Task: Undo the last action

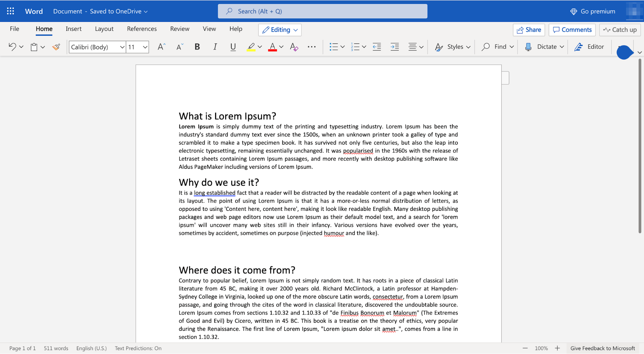Action: coord(12,47)
